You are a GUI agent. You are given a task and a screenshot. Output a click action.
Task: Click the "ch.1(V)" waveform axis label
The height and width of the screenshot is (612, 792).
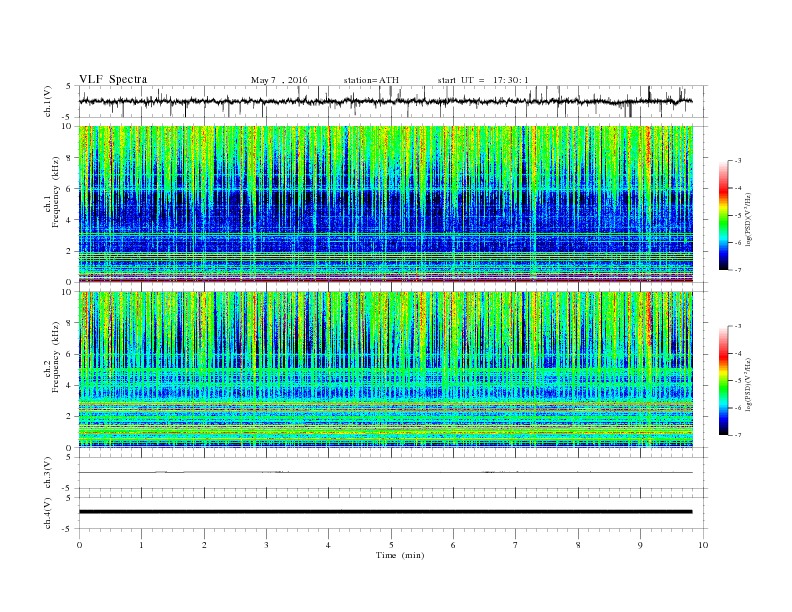click(x=48, y=102)
